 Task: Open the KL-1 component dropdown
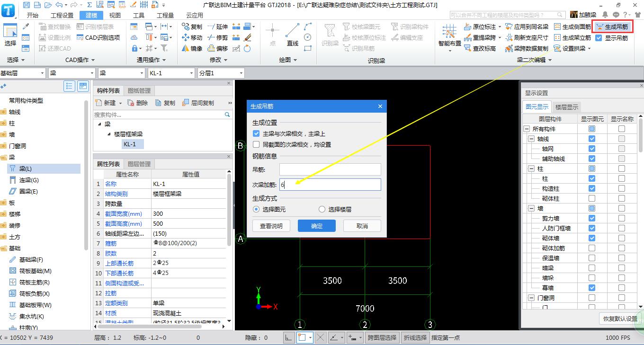click(x=191, y=73)
